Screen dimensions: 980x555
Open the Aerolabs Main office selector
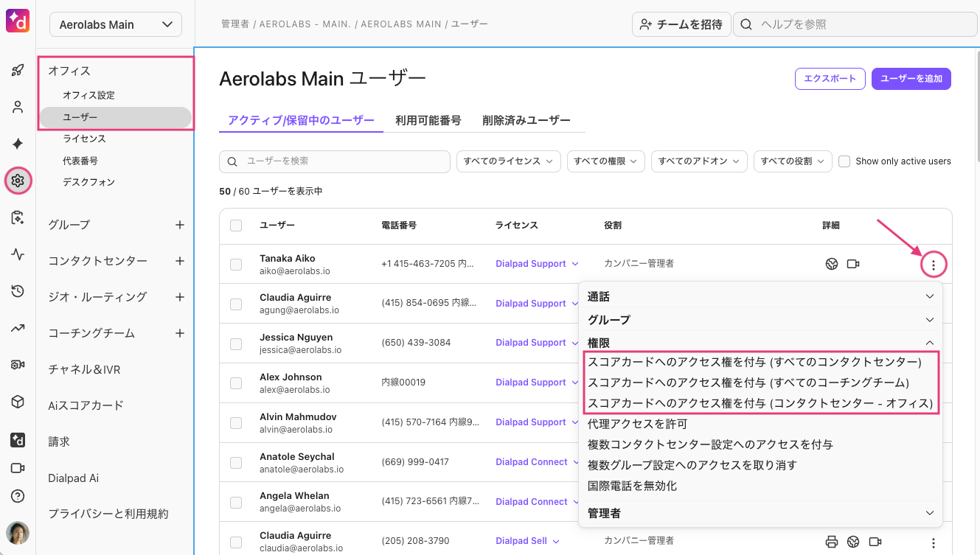[116, 24]
